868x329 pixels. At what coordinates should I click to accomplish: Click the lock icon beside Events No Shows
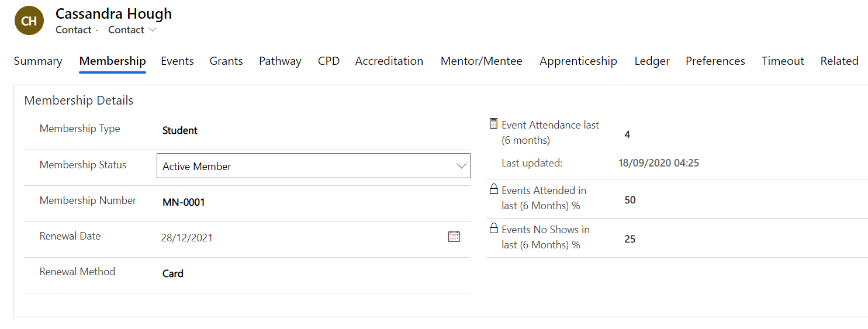(x=493, y=228)
